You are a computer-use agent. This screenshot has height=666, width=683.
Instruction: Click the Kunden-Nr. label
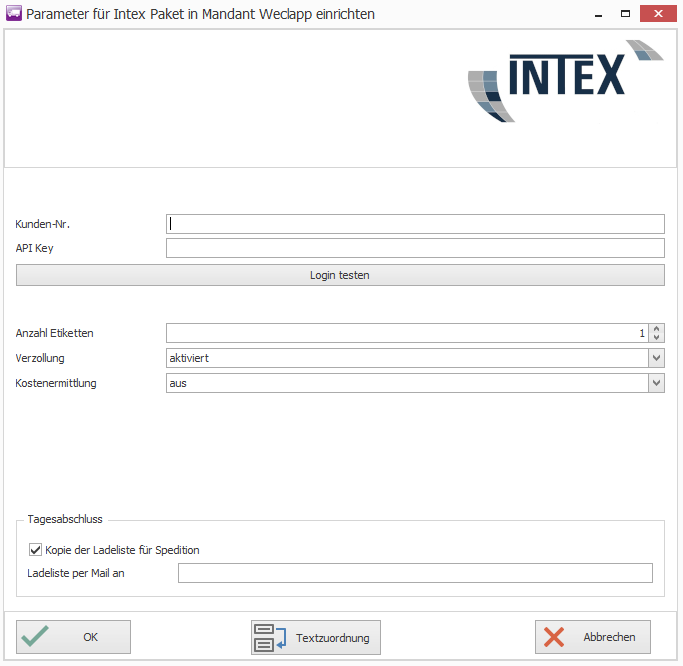(42, 224)
